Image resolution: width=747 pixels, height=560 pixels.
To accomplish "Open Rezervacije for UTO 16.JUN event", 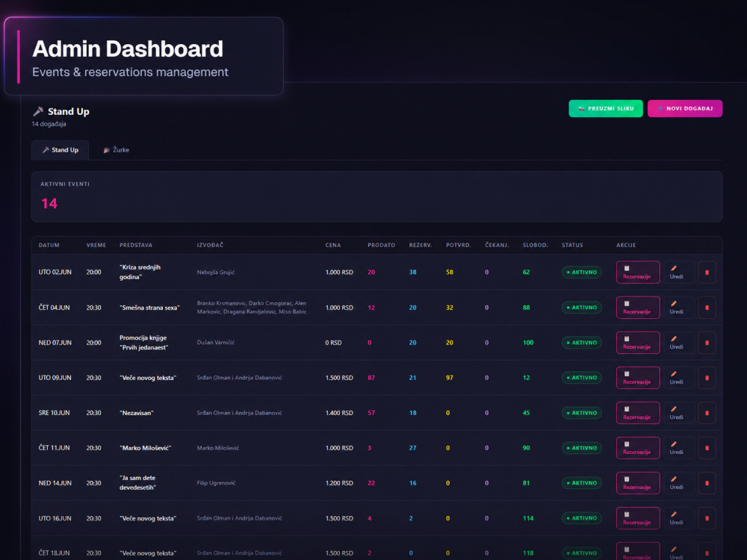I will pyautogui.click(x=638, y=519).
